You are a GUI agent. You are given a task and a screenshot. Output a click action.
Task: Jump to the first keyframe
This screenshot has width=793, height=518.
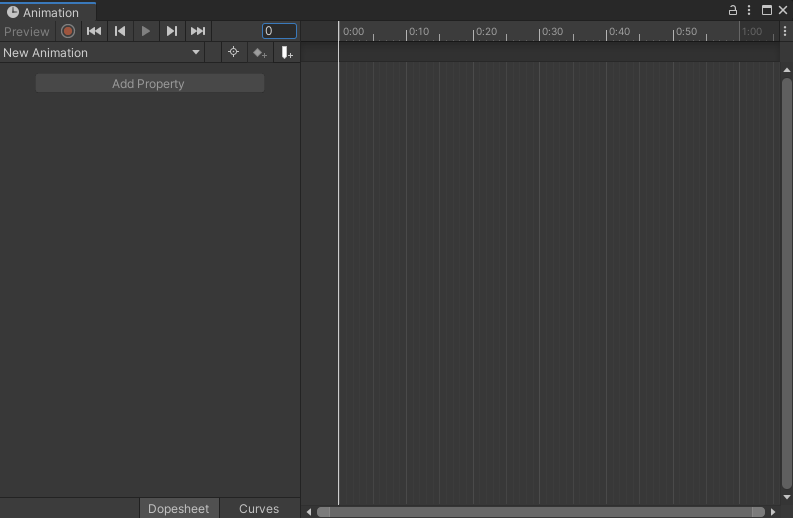94,31
